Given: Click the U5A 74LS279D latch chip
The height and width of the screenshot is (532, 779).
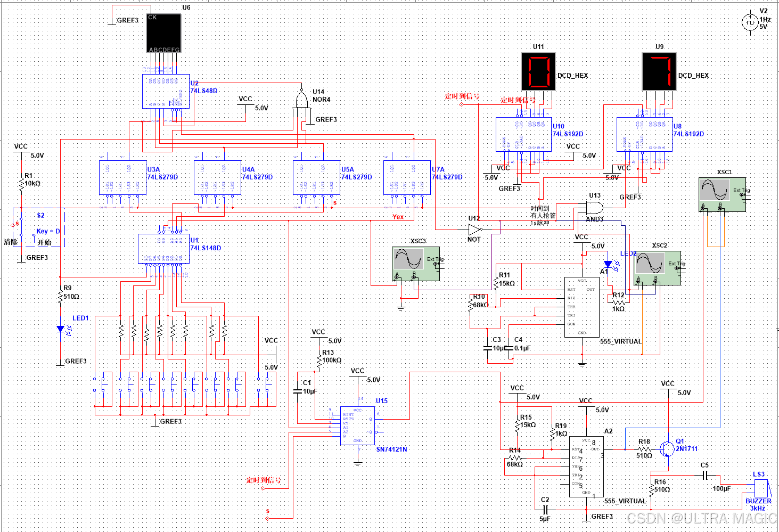Looking at the screenshot, I should pyautogui.click(x=316, y=177).
